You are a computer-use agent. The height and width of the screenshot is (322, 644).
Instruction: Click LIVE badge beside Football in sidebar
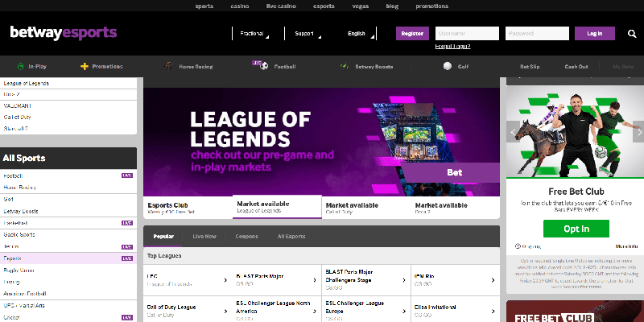[127, 175]
